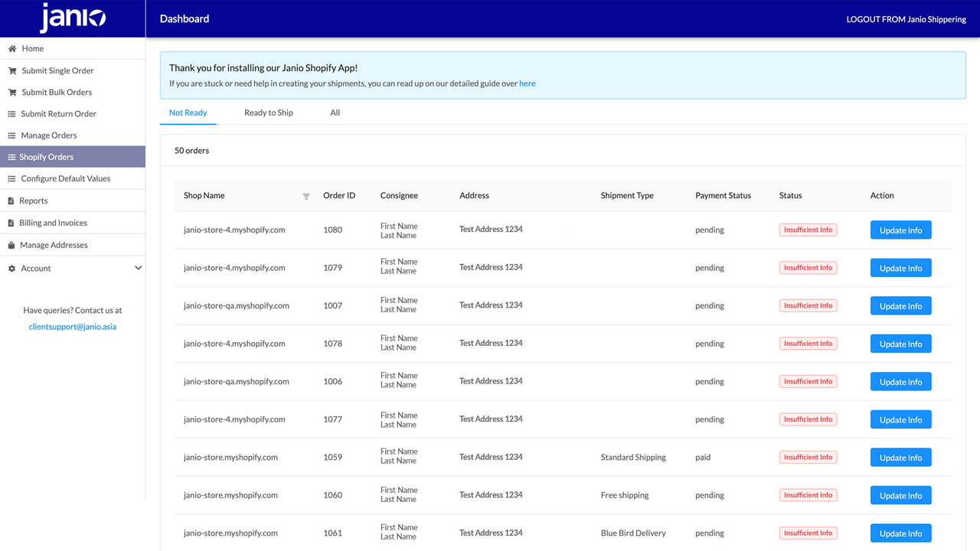Image resolution: width=980 pixels, height=551 pixels.
Task: Click the Janio logo
Action: pyautogui.click(x=72, y=18)
